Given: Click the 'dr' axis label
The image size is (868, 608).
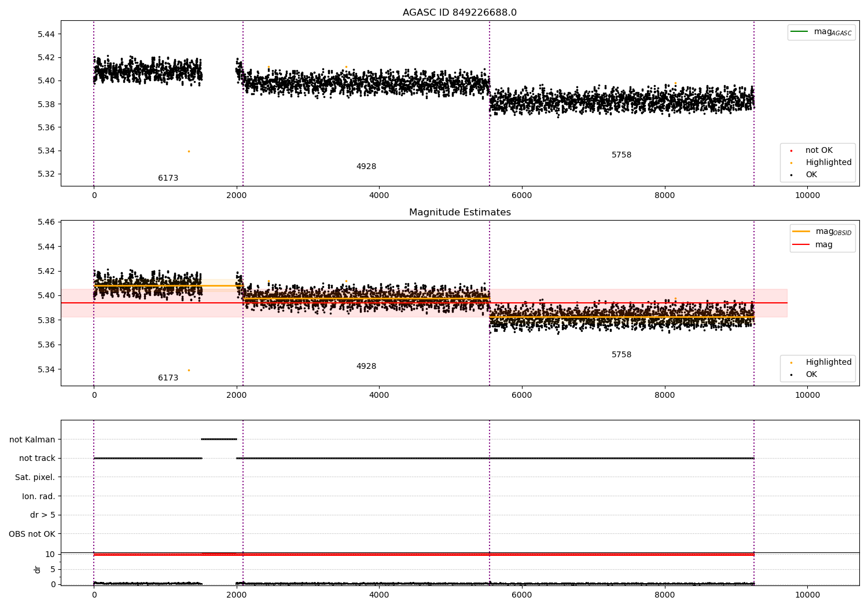Looking at the screenshot, I should (38, 569).
